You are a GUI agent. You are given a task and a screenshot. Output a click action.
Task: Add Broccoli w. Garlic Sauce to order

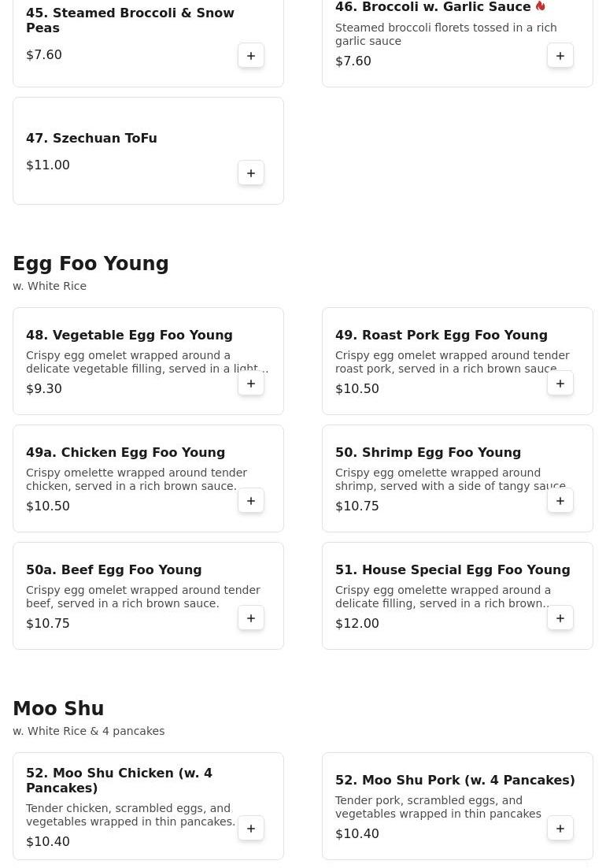click(x=560, y=56)
